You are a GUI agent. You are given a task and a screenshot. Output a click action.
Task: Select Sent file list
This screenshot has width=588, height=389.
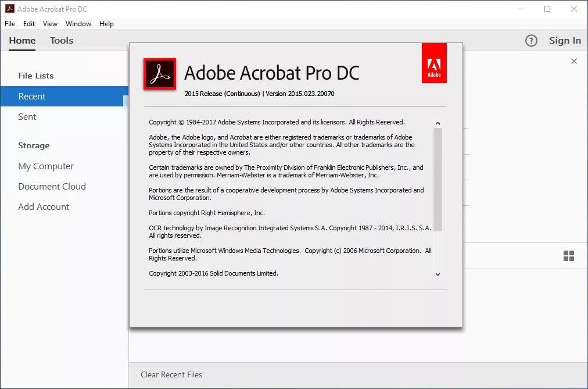[x=27, y=117]
